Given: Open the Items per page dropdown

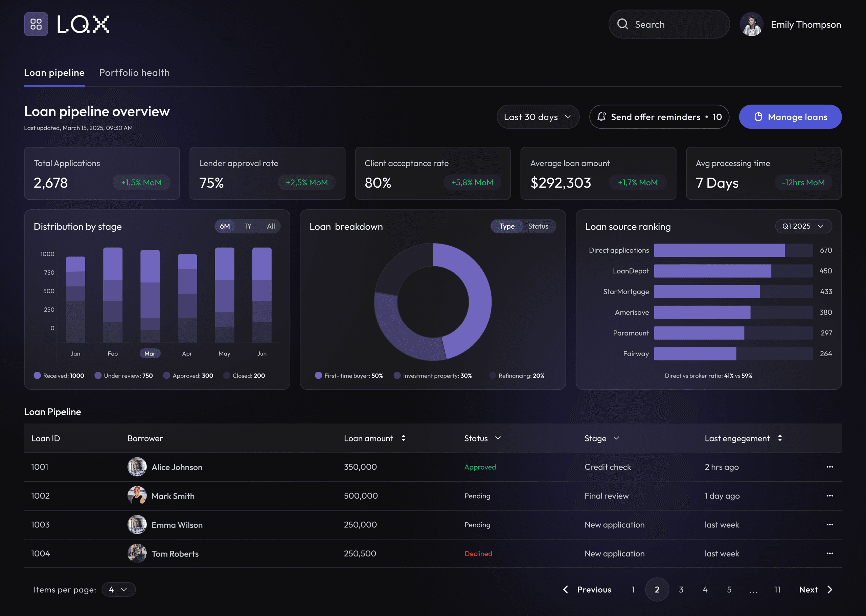Looking at the screenshot, I should (118, 590).
